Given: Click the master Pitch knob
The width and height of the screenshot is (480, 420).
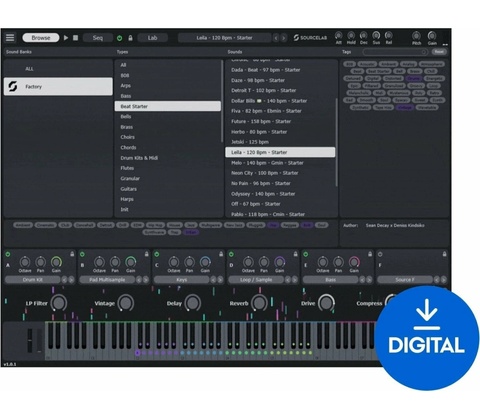Looking at the screenshot, I should [x=416, y=36].
